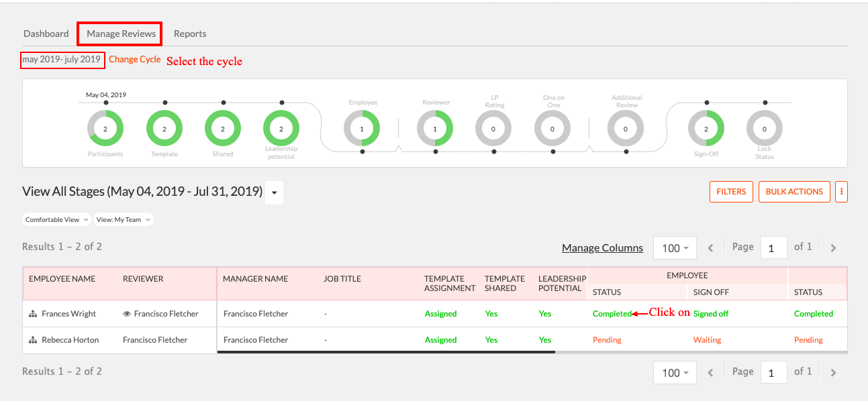Click the Template stage donut
Viewport: 868px width, 401px height.
[164, 128]
